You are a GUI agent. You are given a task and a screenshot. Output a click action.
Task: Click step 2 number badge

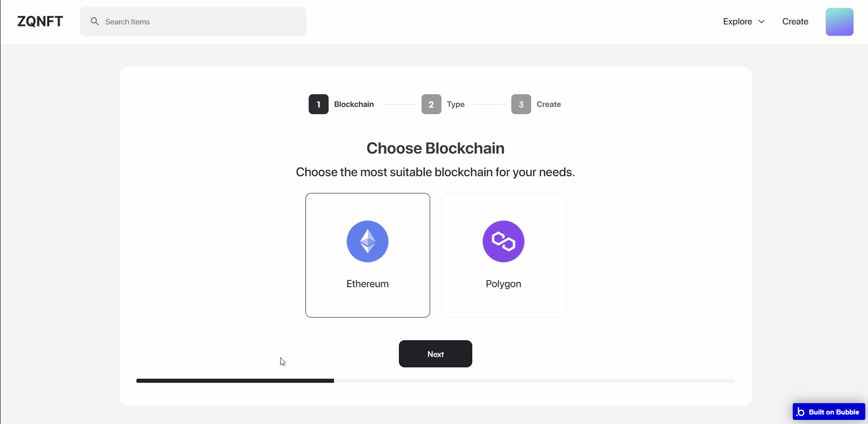click(x=432, y=104)
